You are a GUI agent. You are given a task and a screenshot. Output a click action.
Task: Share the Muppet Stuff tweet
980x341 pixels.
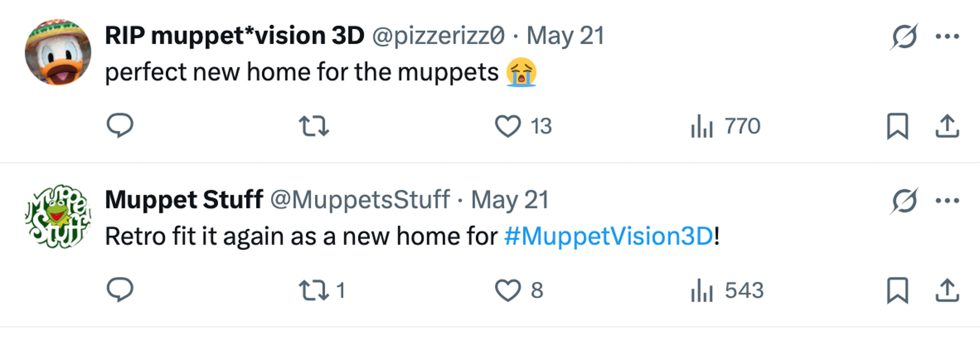point(947,291)
